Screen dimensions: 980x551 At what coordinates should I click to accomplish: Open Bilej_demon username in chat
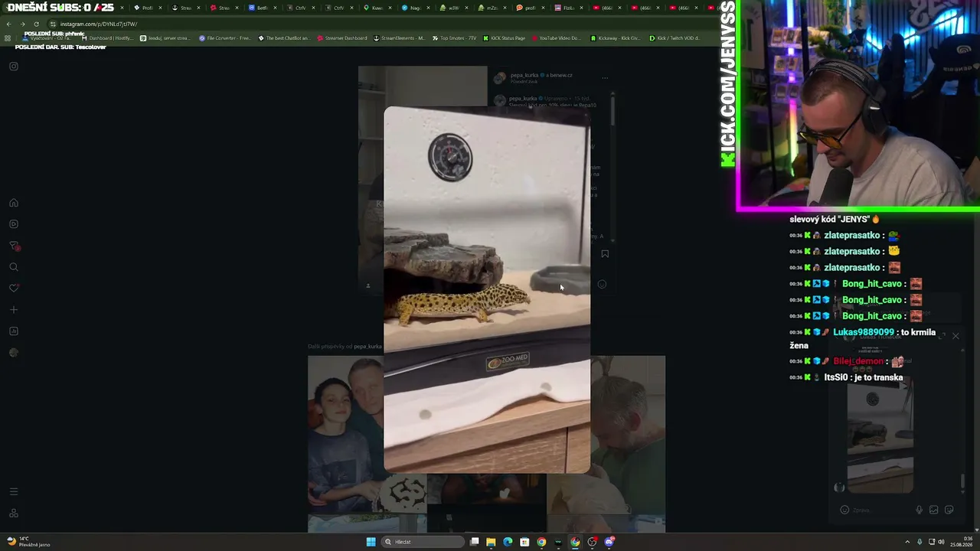click(x=858, y=361)
